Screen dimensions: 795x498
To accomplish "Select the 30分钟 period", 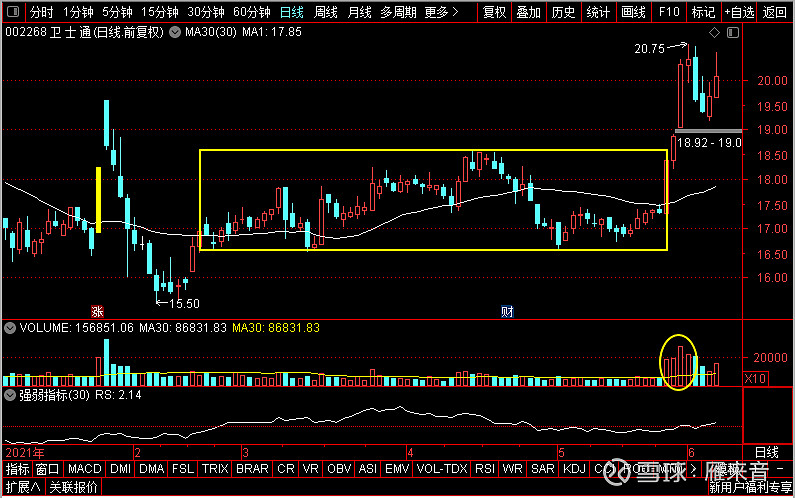I will (206, 12).
